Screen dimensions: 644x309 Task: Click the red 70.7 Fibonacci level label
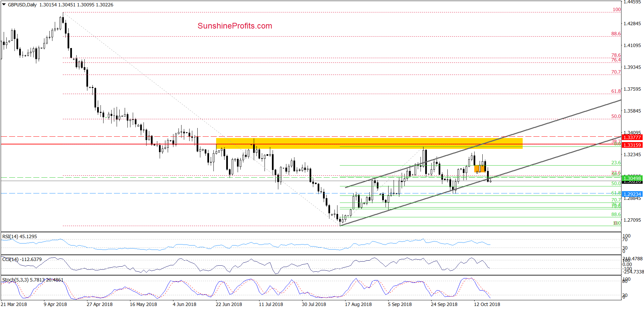[616, 72]
